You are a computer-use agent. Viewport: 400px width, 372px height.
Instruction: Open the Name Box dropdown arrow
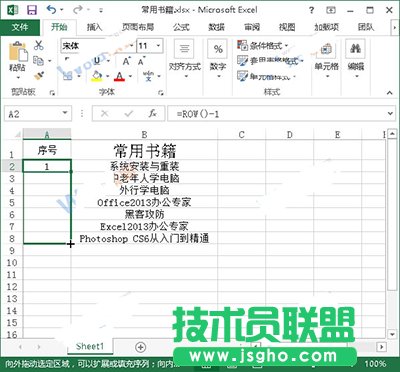[65, 113]
